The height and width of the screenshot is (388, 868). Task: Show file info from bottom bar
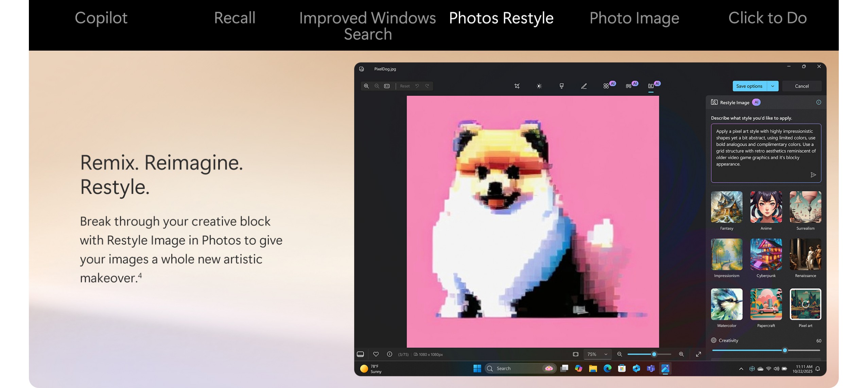389,354
